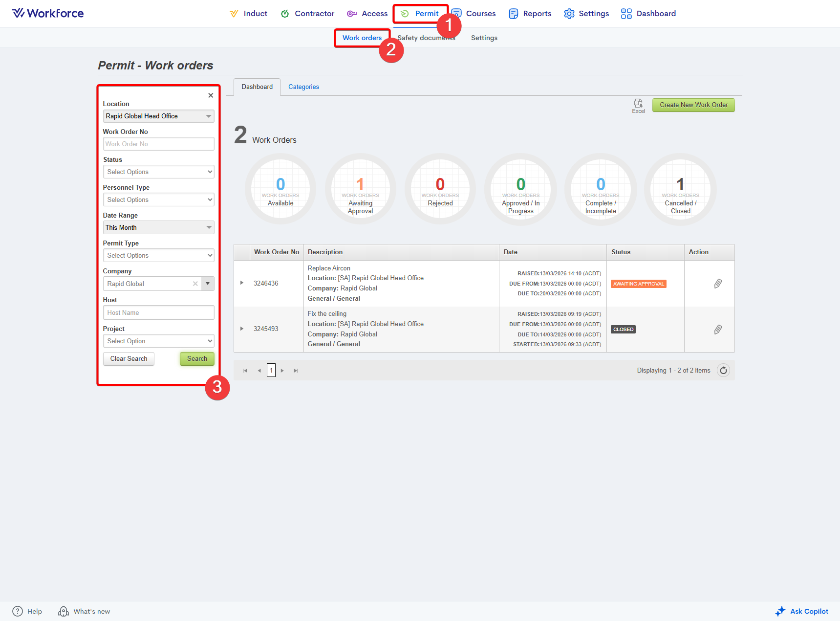Click the Excel export icon
The width and height of the screenshot is (840, 621).
tap(638, 104)
